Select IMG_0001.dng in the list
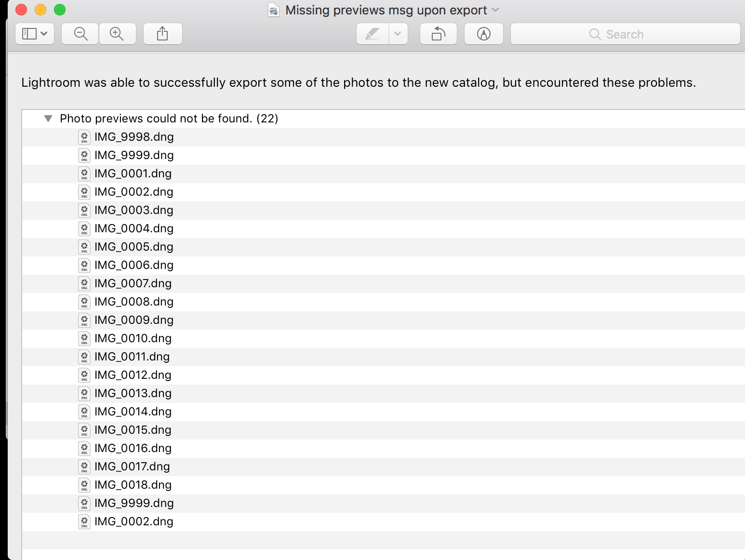 pyautogui.click(x=133, y=173)
